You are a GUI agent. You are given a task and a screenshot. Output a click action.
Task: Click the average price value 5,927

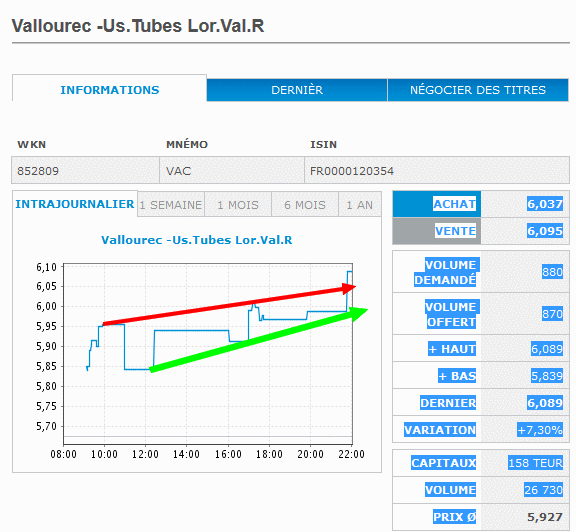coord(545,517)
